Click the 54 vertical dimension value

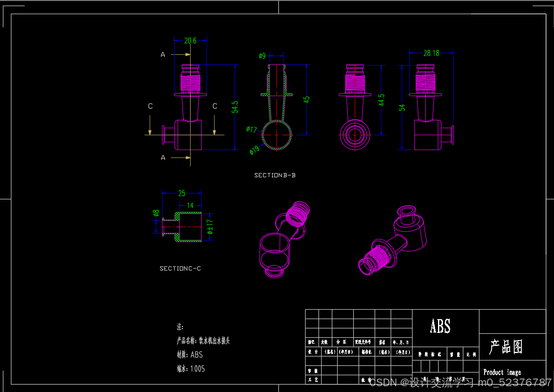coord(402,108)
